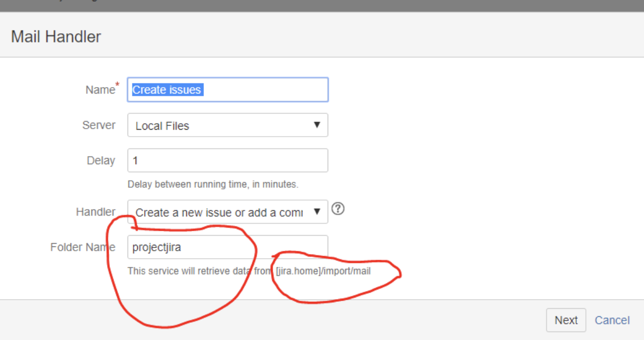
Task: Click the 'Name' field label
Action: [x=100, y=90]
